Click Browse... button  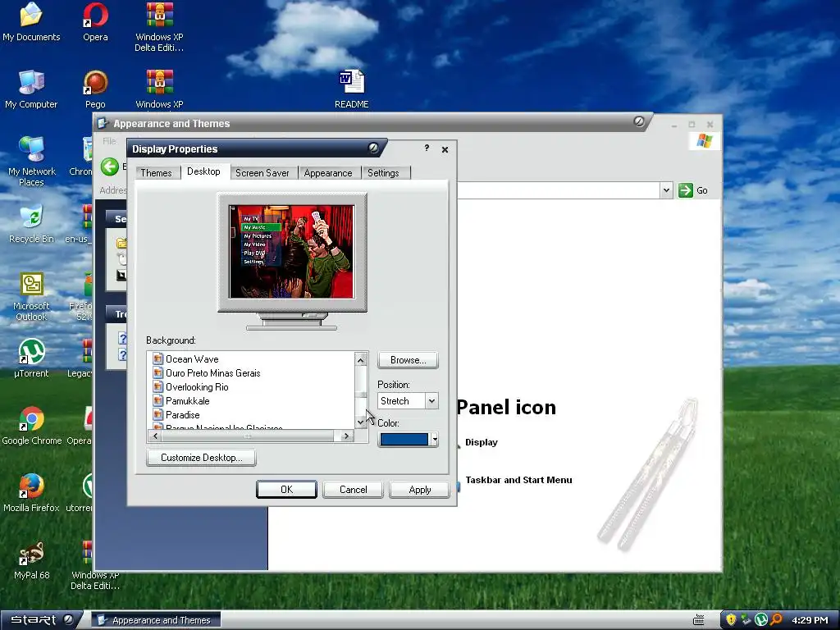(x=408, y=360)
